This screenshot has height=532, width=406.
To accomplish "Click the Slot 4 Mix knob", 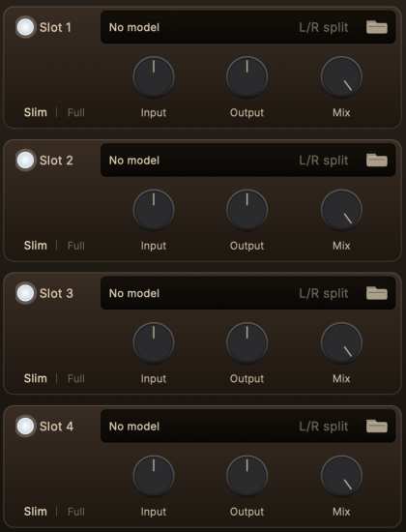I will [x=341, y=476].
